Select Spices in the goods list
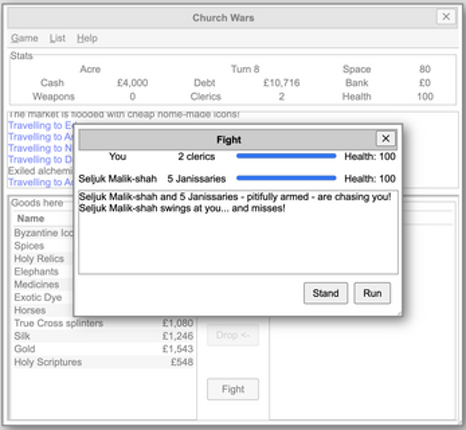 click(x=43, y=246)
